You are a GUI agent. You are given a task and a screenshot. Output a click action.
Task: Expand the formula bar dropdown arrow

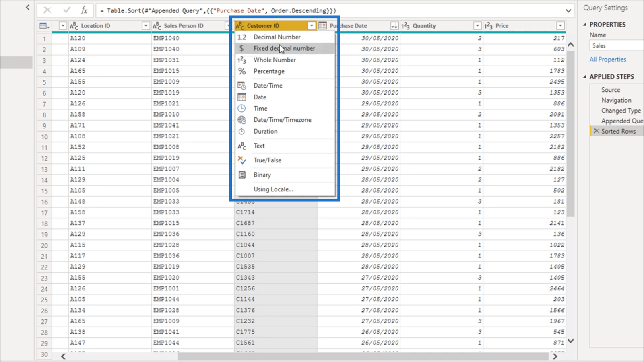pos(568,11)
